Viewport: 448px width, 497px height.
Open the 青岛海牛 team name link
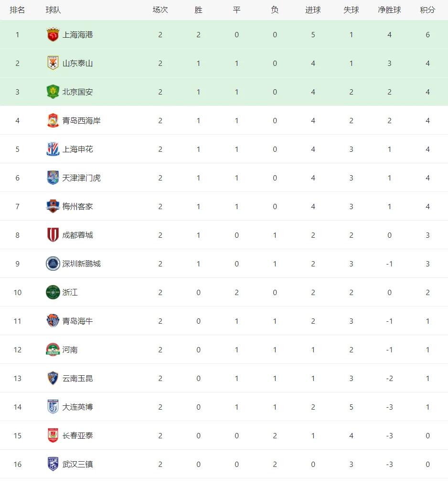[x=77, y=321]
